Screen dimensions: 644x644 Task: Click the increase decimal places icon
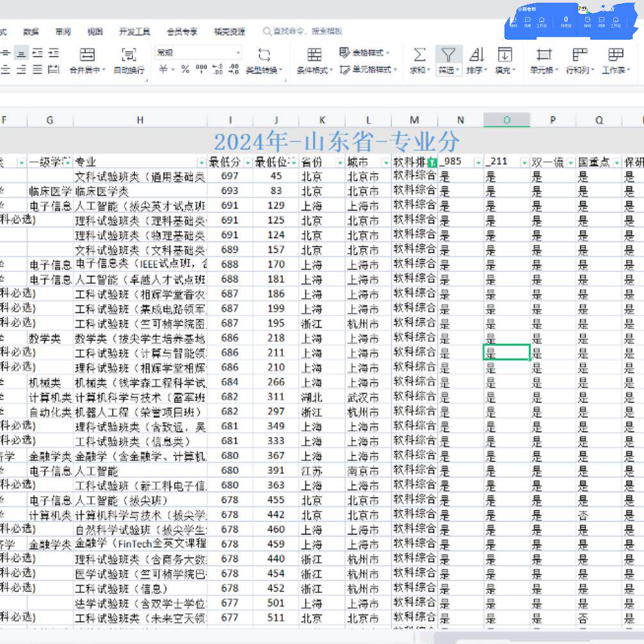(217, 69)
